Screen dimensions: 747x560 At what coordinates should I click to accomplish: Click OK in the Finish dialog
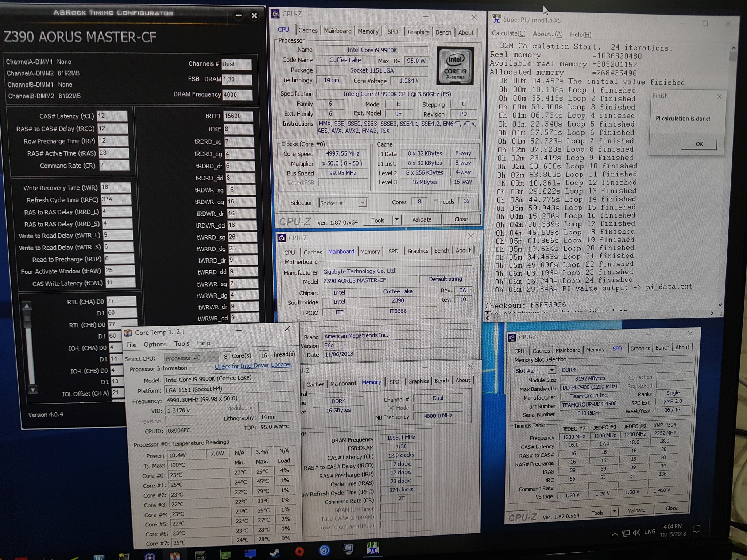tap(699, 144)
